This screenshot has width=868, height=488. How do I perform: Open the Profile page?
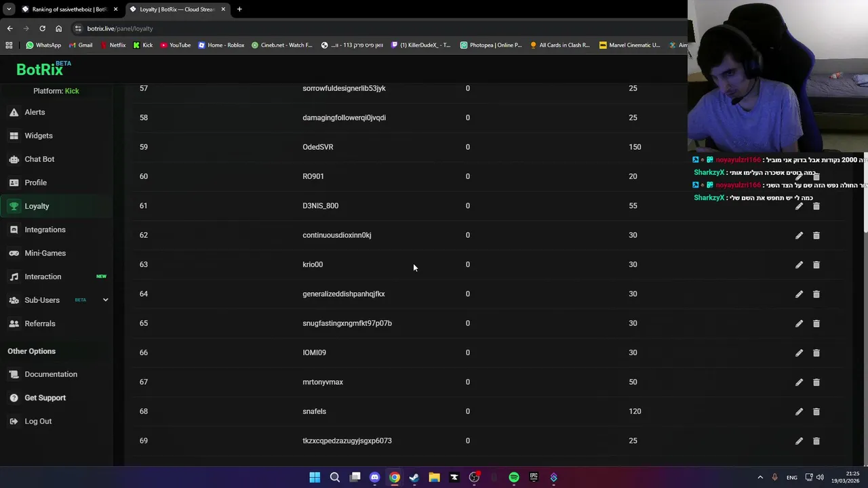click(x=57, y=183)
